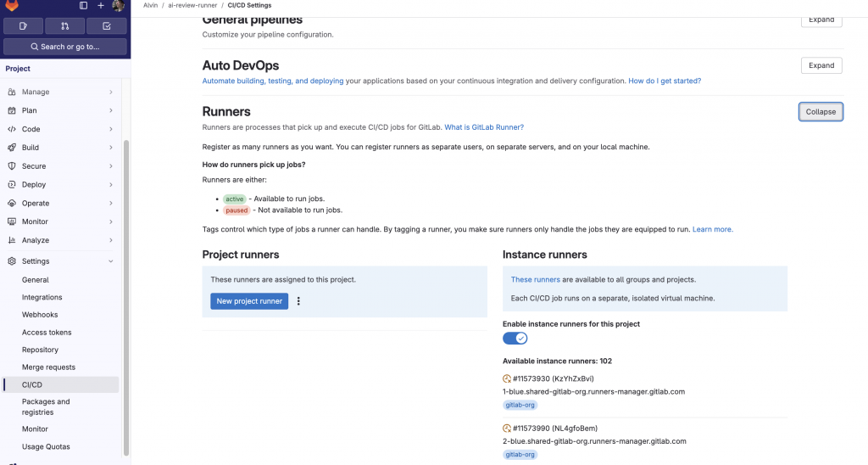Expand the Secure menu chevron

click(111, 166)
